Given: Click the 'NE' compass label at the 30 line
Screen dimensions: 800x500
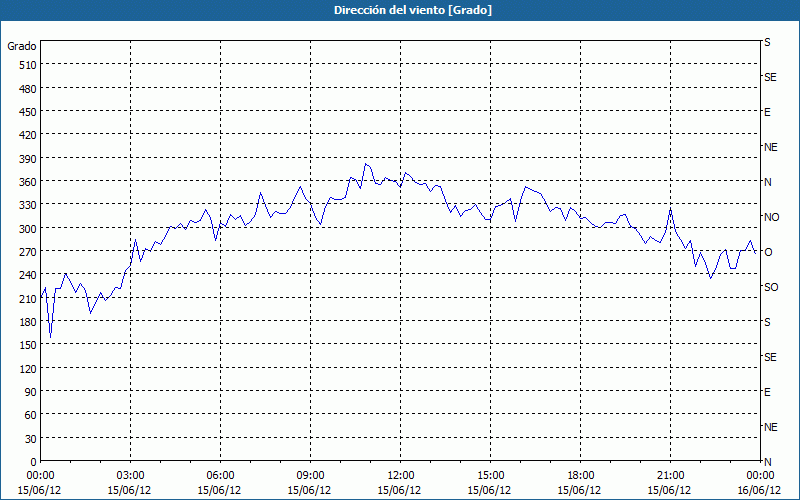Looking at the screenshot, I should 771,427.
